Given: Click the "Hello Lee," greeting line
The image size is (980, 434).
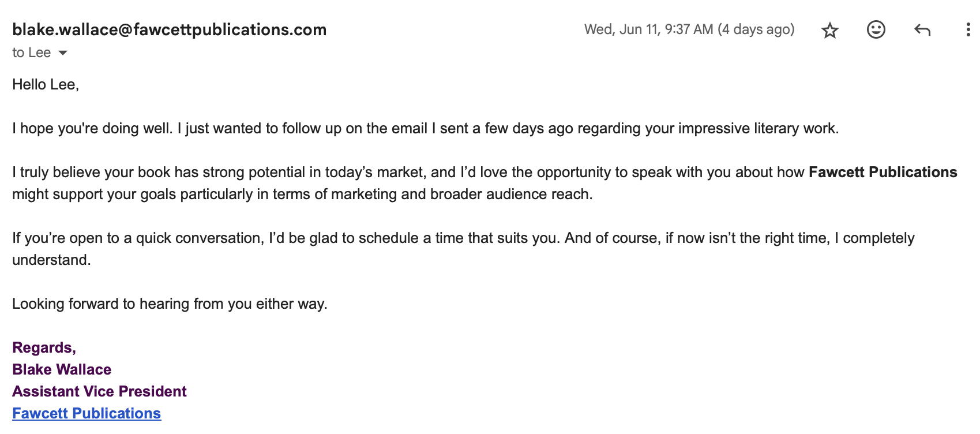Looking at the screenshot, I should point(46,84).
